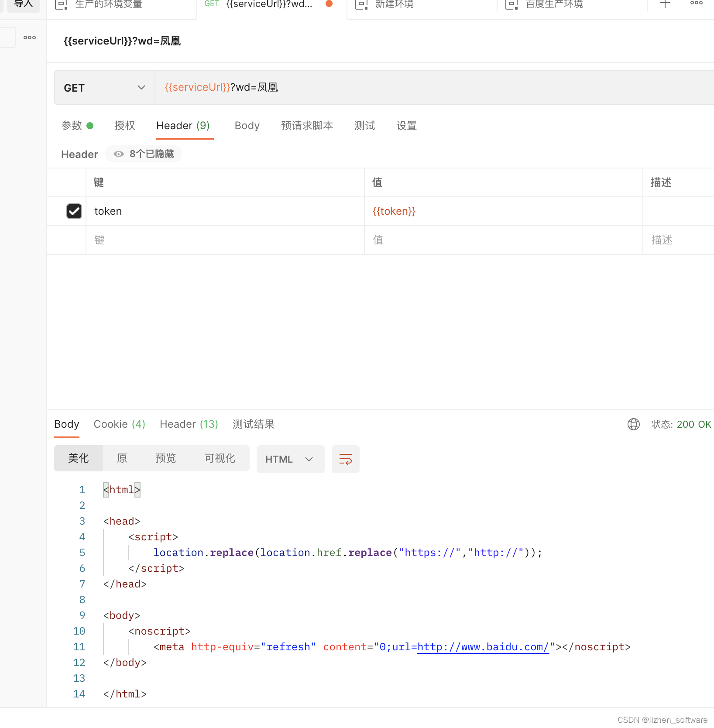Click the network globe icon near status
Screen dimensions: 714x728
[x=633, y=424]
